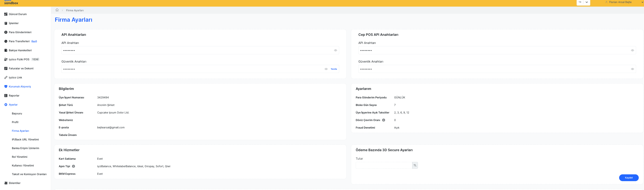This screenshot has height=190, width=644.
Task: Click the fast badge on Para Transferleri
Action: (x=34, y=41)
